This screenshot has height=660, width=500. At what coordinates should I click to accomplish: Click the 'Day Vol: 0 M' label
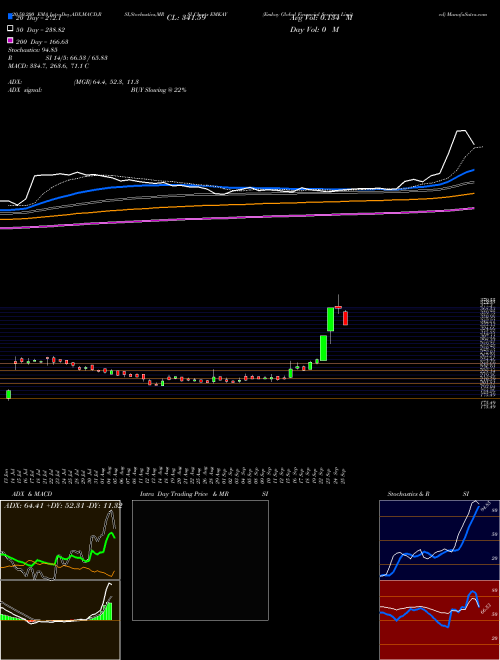click(x=314, y=30)
